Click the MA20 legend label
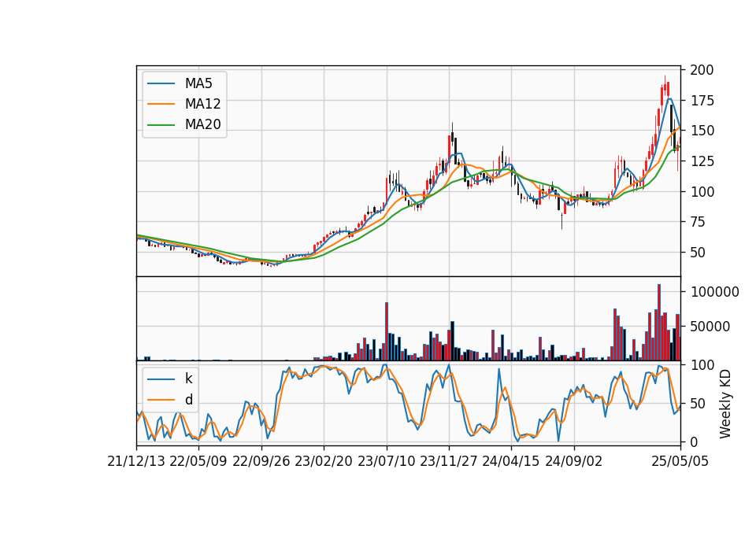Image resolution: width=756 pixels, height=543 pixels. (x=202, y=124)
